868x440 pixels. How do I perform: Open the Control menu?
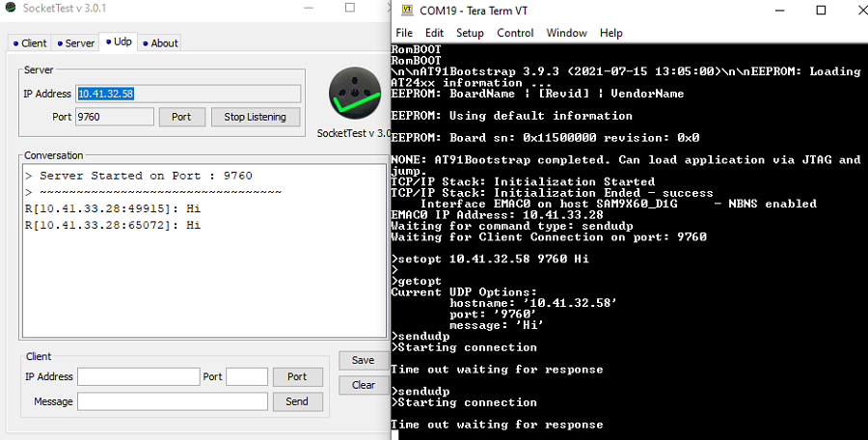515,33
